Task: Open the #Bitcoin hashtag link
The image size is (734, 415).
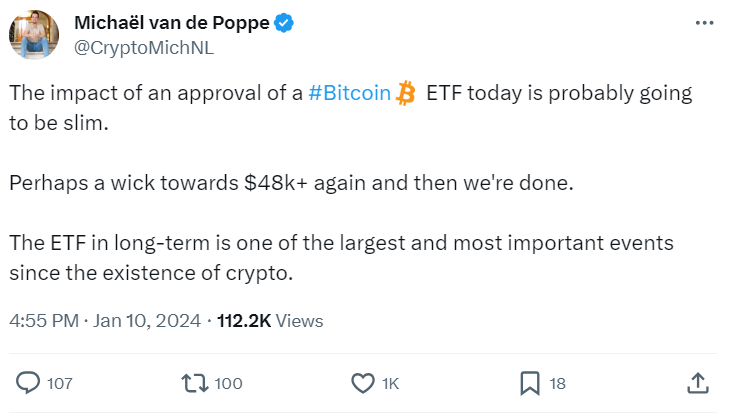Action: pyautogui.click(x=349, y=93)
